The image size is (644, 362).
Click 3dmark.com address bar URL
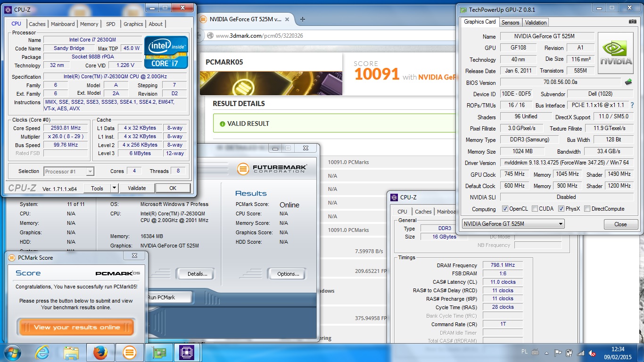point(259,36)
